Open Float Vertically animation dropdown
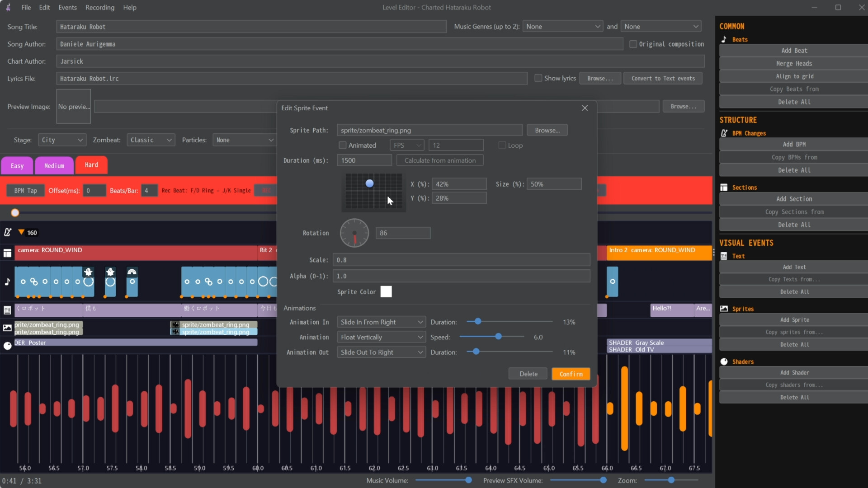Screen dimensions: 868x488 (x=381, y=337)
